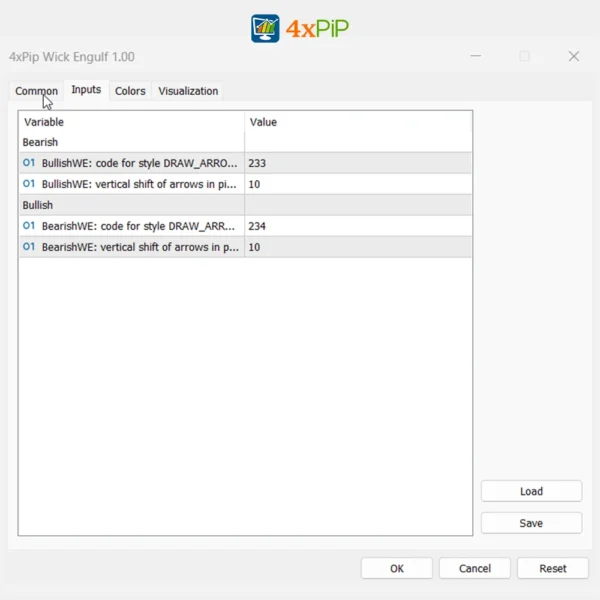Go to the Visualization tab
The image size is (600, 600).
188,91
